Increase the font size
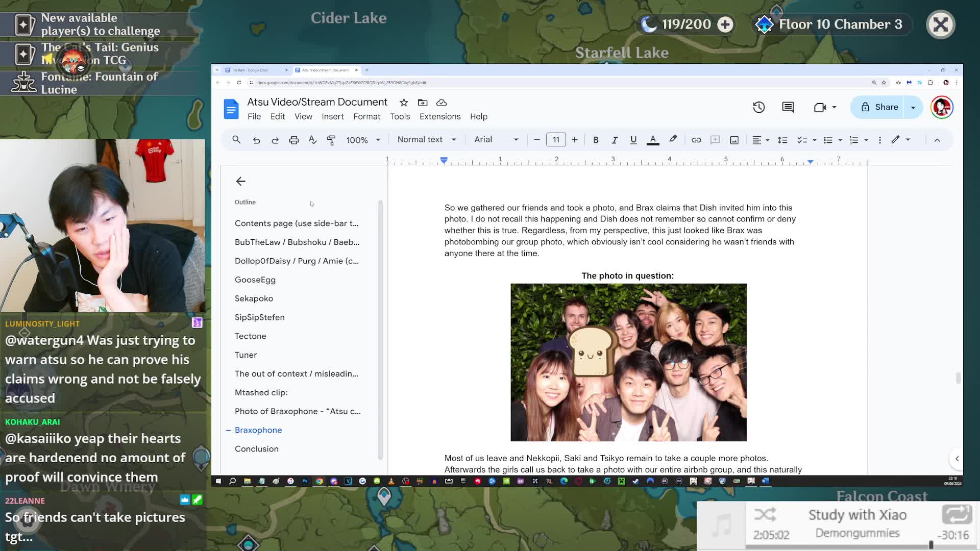The height and width of the screenshot is (551, 980). click(575, 140)
